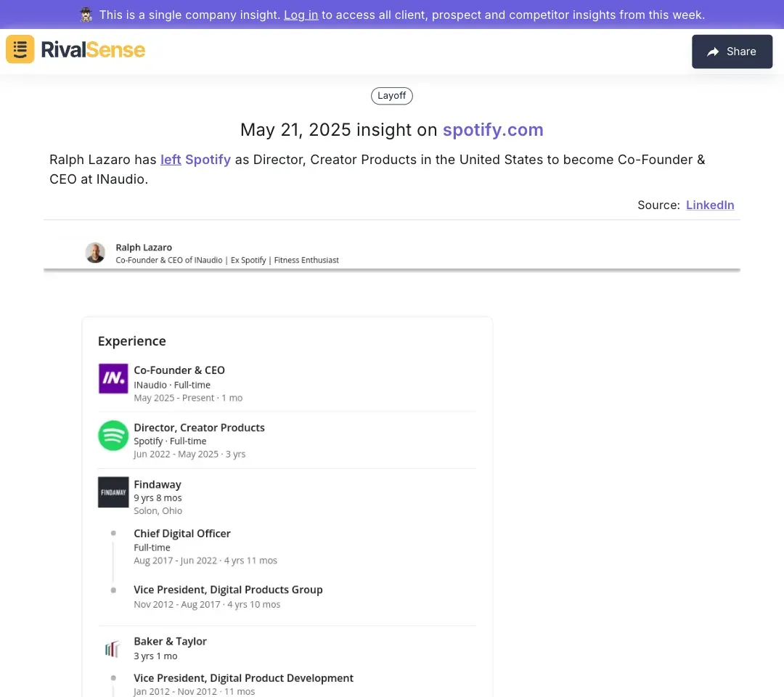
Task: Click 'Nov 2012 - Aug 2017 · 4 yrs 10 mos'
Action: point(207,605)
